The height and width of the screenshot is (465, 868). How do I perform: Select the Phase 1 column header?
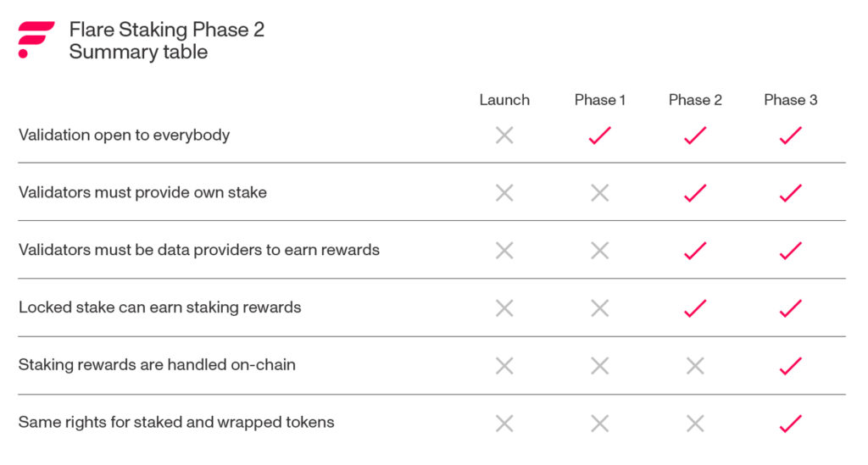coord(600,100)
